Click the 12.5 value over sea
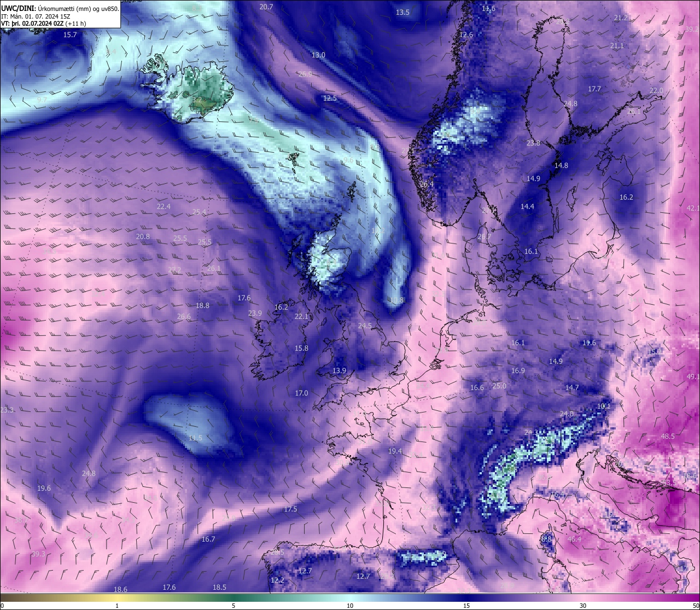This screenshot has width=700, height=610. coord(330,98)
